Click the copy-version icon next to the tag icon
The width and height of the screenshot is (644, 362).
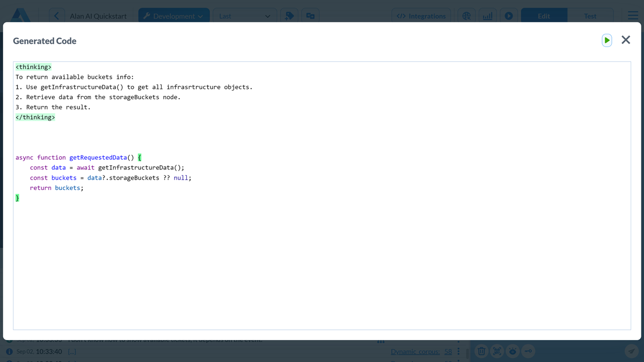tap(310, 16)
